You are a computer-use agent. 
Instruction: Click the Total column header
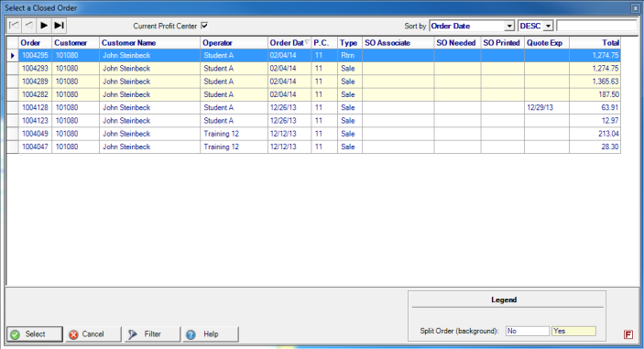595,43
